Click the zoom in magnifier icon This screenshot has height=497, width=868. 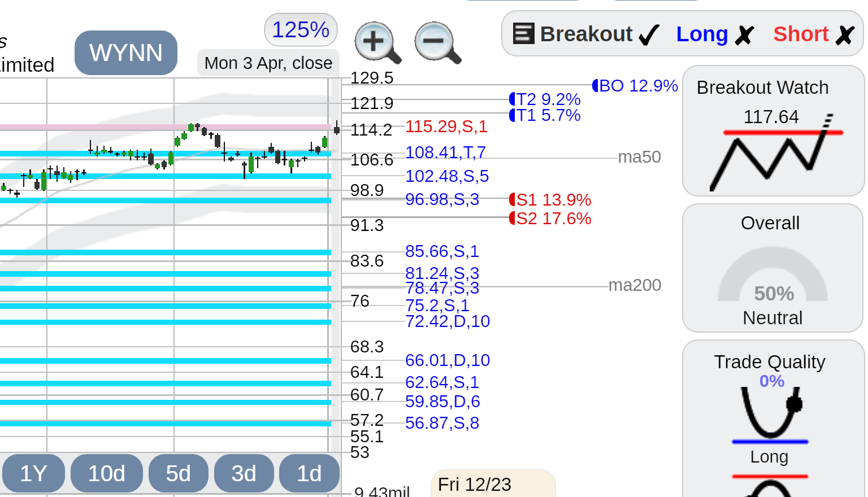point(377,42)
